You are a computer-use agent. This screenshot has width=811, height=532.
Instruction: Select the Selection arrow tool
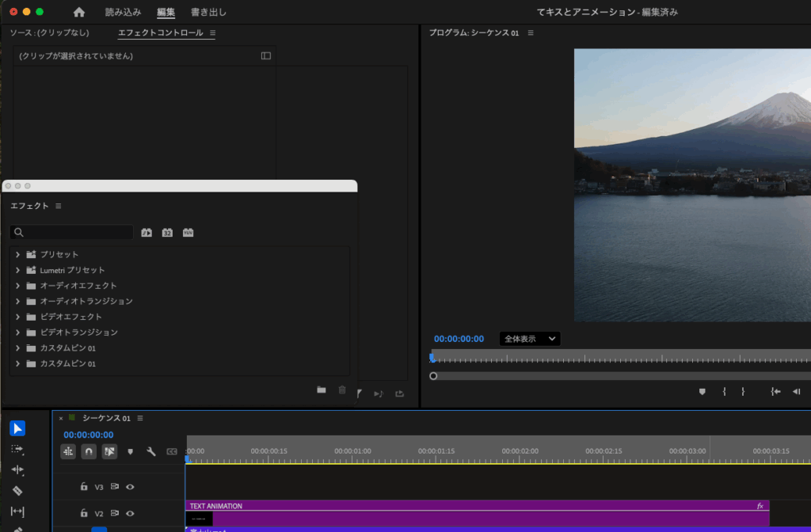[17, 428]
